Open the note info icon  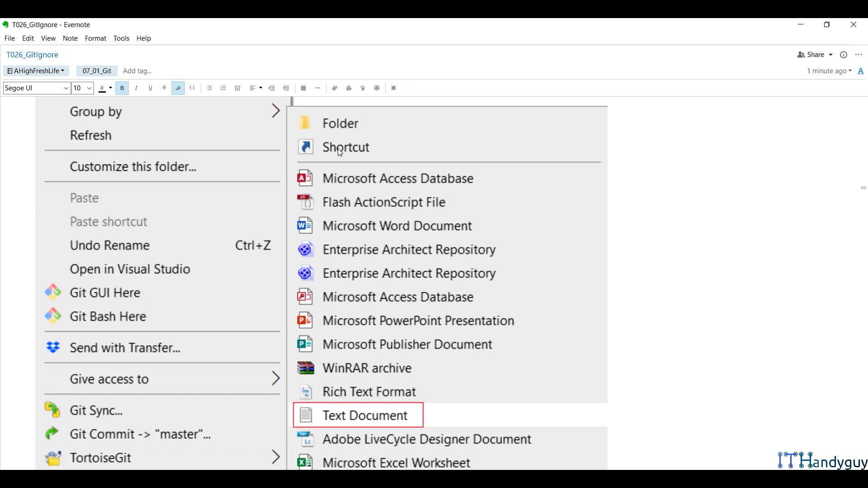pos(844,55)
